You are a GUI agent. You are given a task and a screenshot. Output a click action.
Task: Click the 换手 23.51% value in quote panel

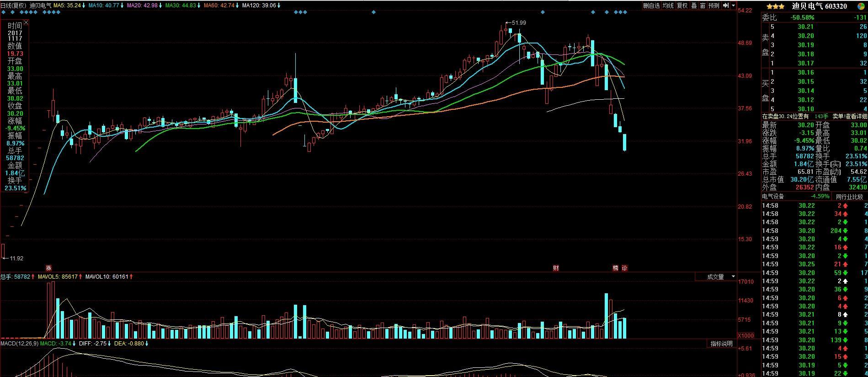pos(856,156)
